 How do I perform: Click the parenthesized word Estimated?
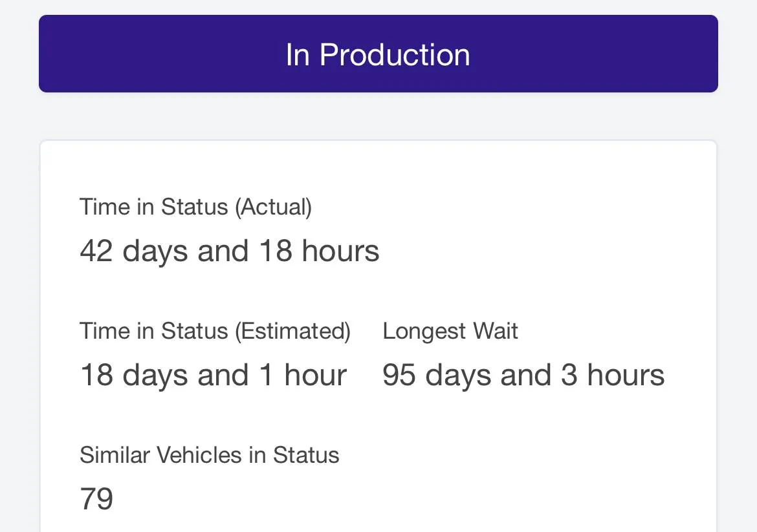292,331
